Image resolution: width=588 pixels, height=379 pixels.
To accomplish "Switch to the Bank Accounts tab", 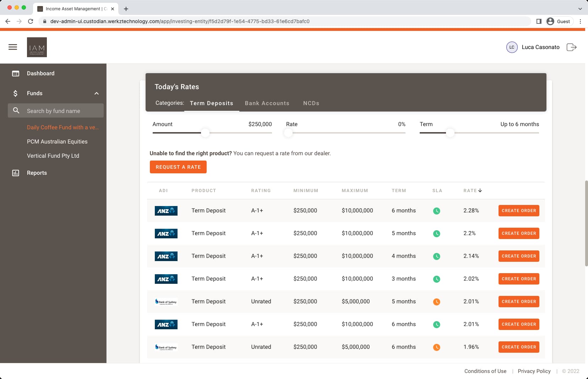I will (x=267, y=103).
